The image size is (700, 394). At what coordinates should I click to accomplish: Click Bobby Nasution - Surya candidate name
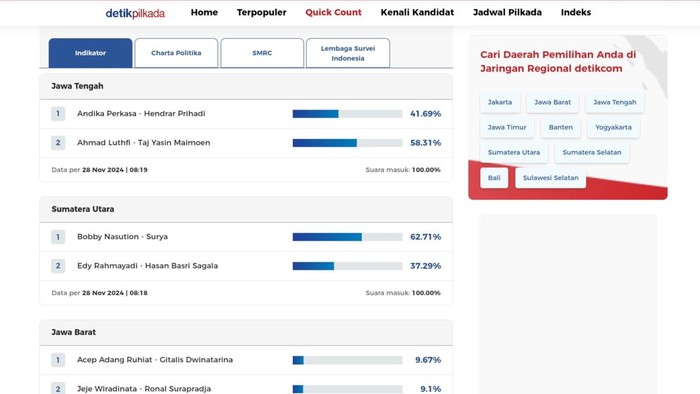(122, 236)
